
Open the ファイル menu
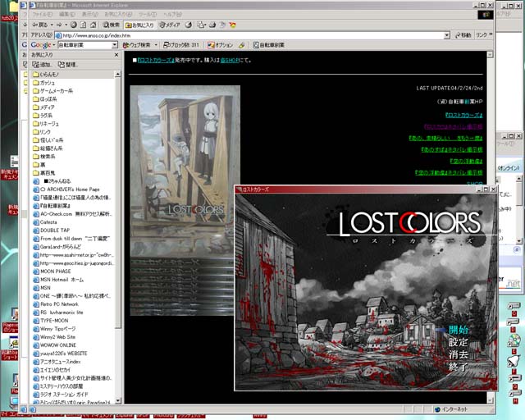42,15
